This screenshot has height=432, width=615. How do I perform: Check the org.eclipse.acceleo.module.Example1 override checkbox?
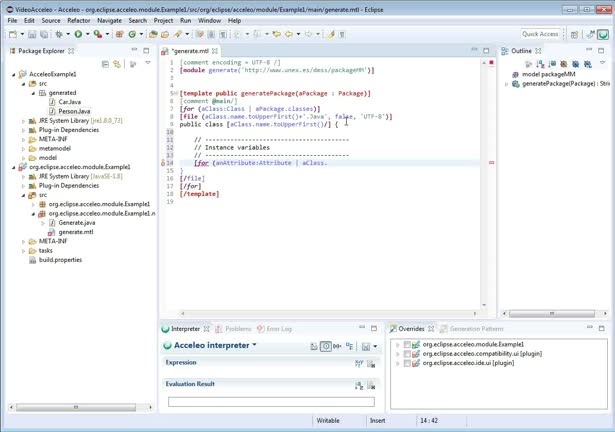pyautogui.click(x=407, y=345)
